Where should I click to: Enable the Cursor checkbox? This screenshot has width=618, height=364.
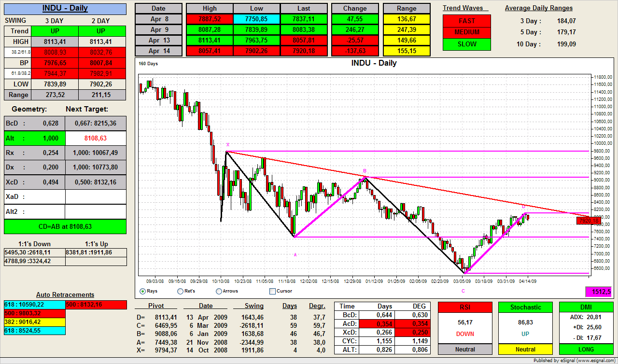[x=272, y=291]
